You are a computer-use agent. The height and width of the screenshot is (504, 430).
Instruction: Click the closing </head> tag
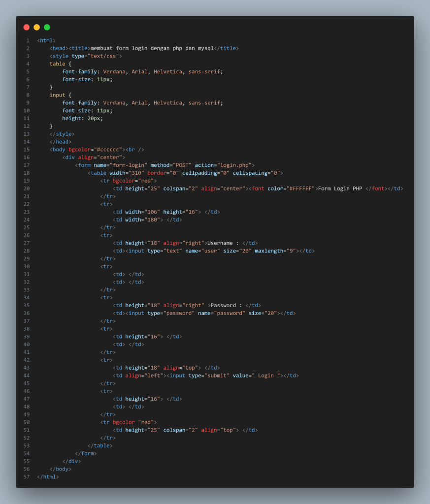point(61,142)
